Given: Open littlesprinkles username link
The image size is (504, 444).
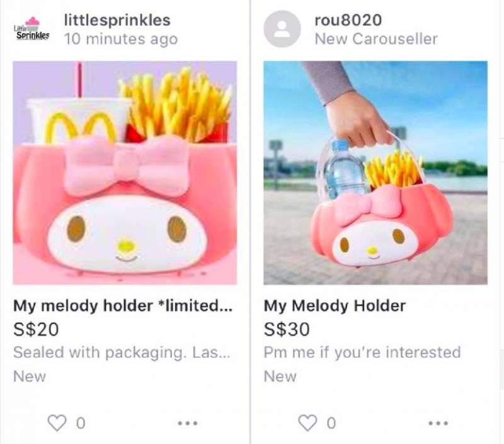Looking at the screenshot, I should click(x=117, y=20).
